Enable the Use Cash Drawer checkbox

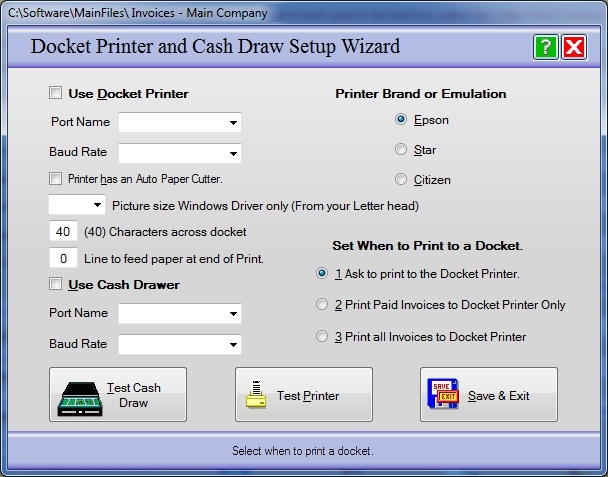pos(55,284)
